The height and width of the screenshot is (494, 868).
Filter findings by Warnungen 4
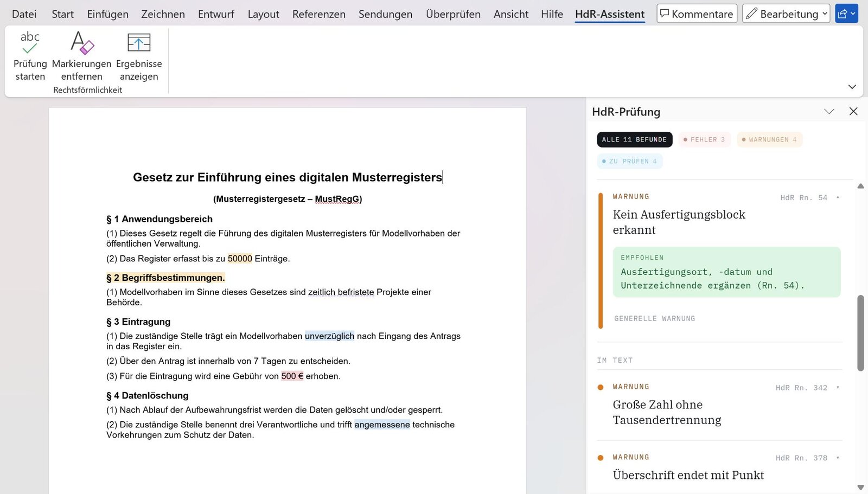click(769, 139)
